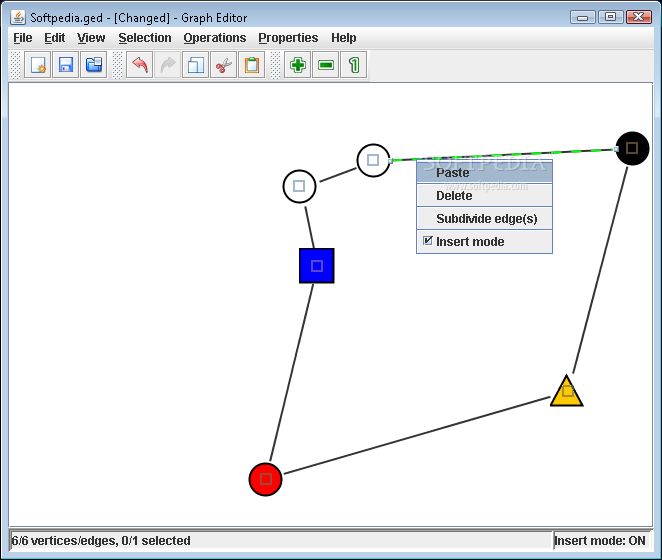Open the Edit menu
Image resolution: width=662 pixels, height=560 pixels.
click(54, 38)
